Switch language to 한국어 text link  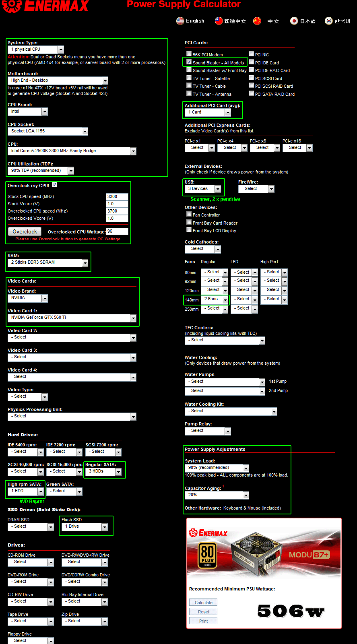[x=343, y=21]
